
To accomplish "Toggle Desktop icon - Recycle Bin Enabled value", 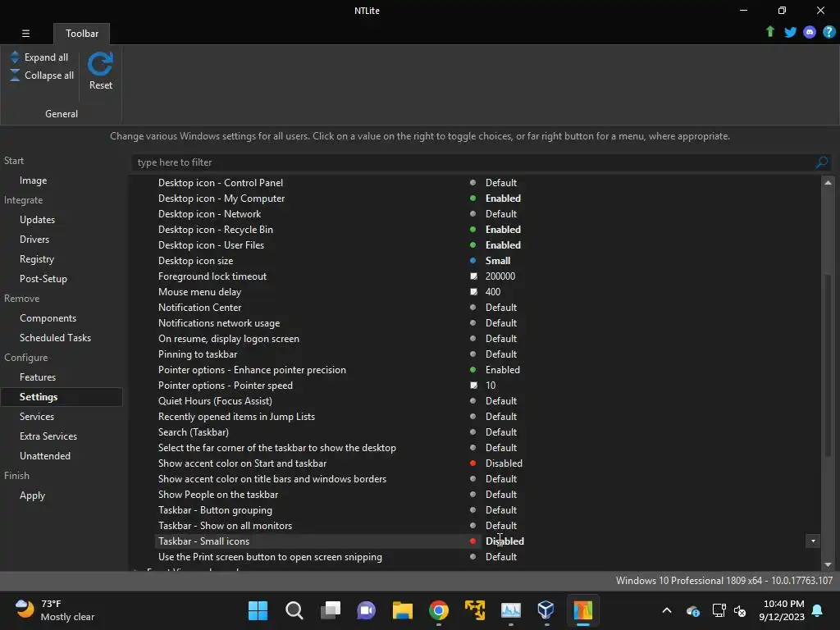I will tap(503, 230).
